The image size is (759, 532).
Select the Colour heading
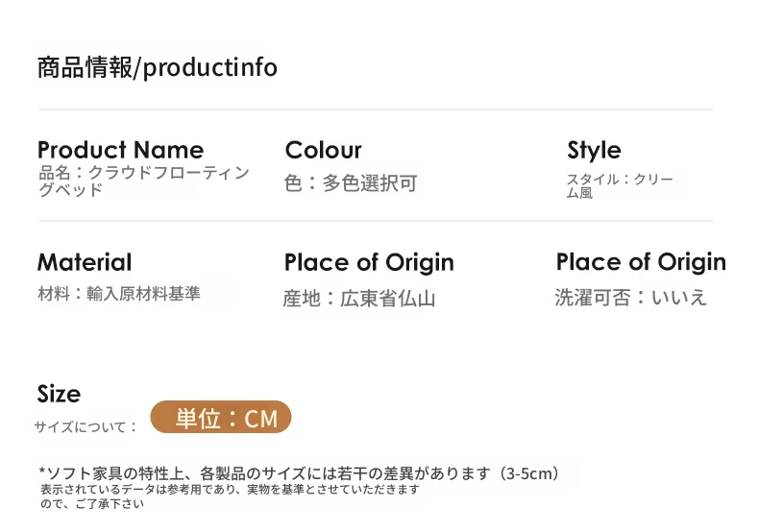(323, 150)
